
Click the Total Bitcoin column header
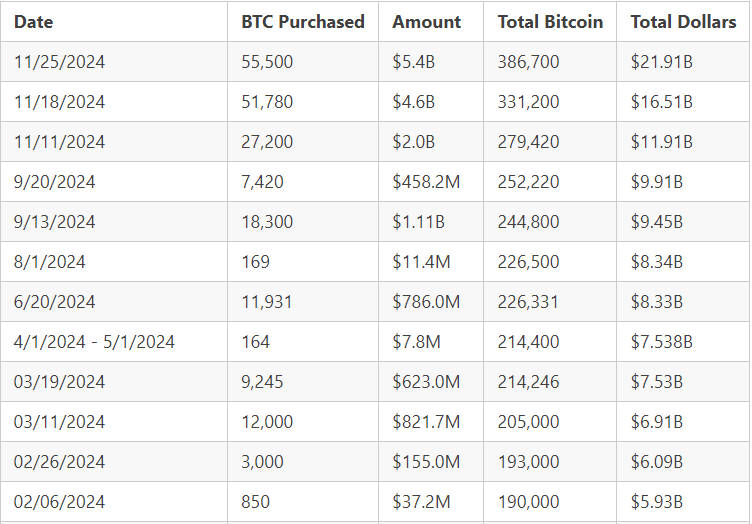(550, 21)
